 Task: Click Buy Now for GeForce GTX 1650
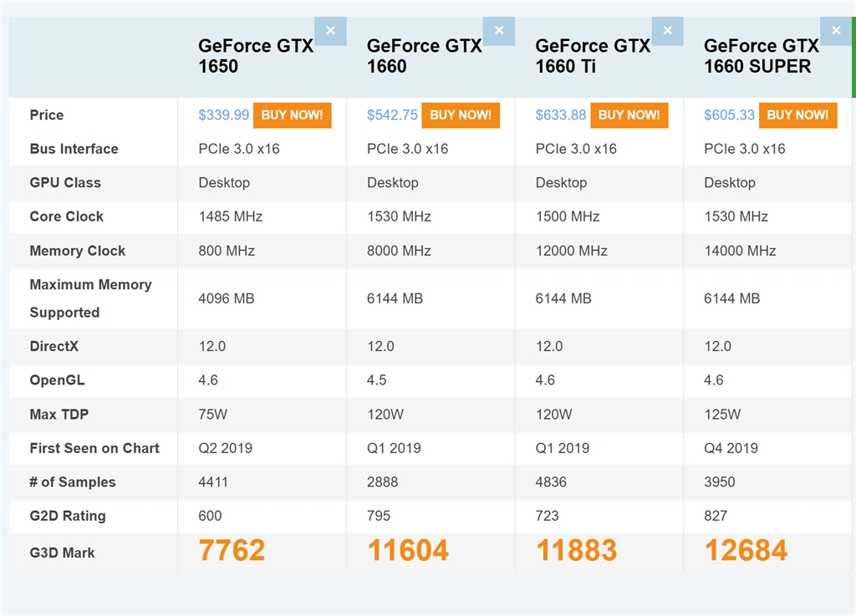292,115
